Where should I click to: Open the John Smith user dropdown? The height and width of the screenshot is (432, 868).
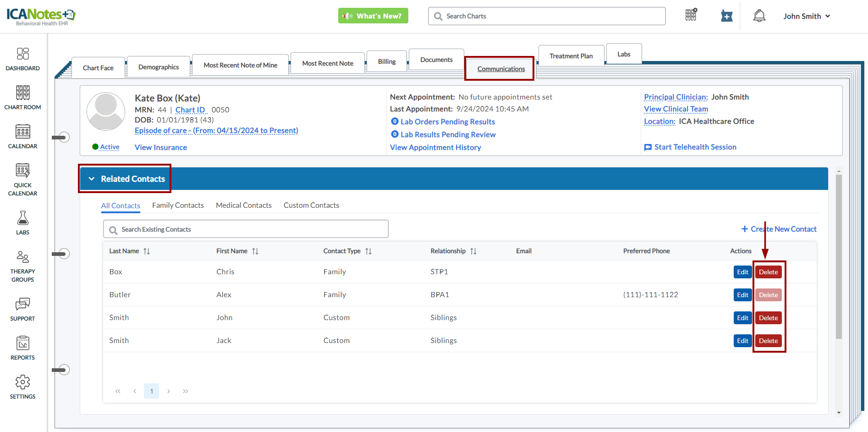(x=807, y=16)
